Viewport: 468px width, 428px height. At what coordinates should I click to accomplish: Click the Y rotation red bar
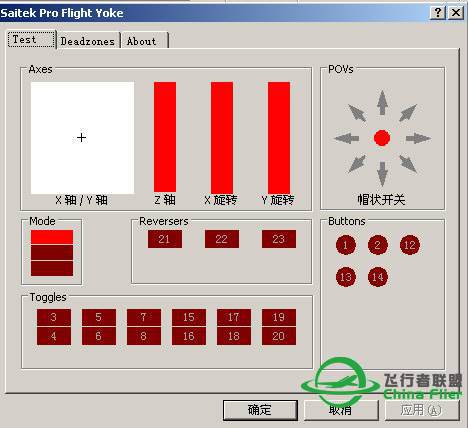coord(279,137)
